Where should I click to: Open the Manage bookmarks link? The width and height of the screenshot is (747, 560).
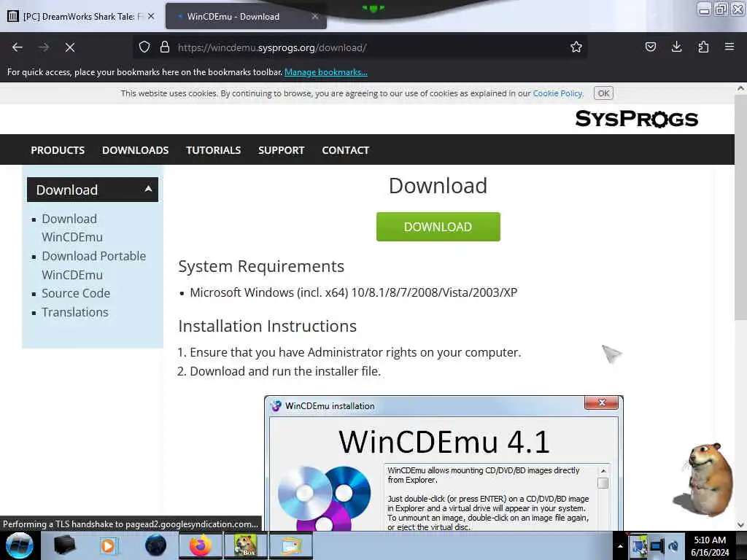tap(326, 72)
